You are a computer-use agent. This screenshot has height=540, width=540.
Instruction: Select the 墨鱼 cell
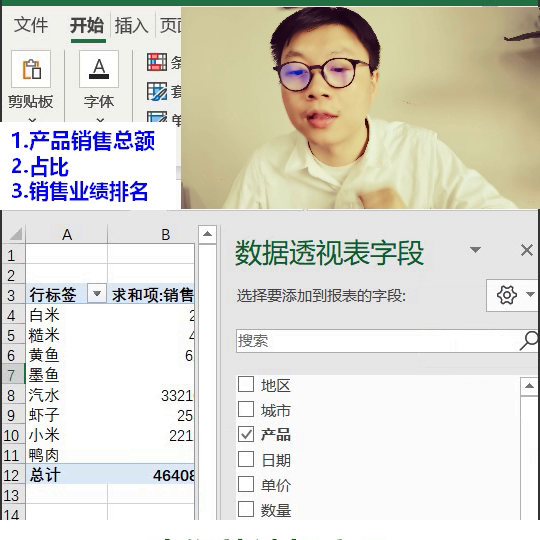66,375
